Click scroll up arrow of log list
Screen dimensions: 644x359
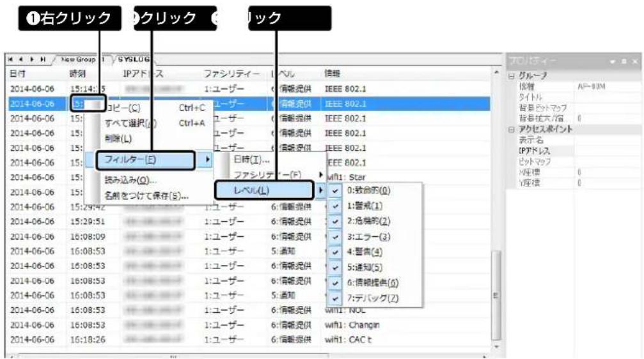point(496,73)
